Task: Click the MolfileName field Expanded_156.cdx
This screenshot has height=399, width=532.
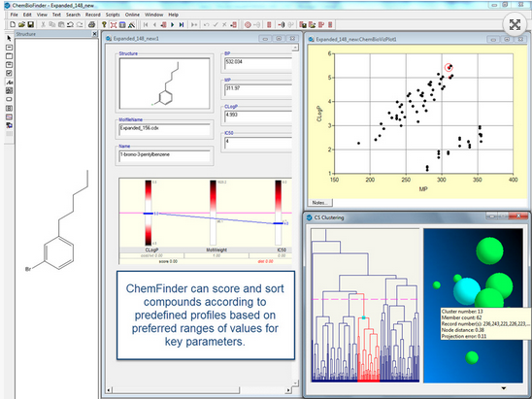Action: pos(165,130)
